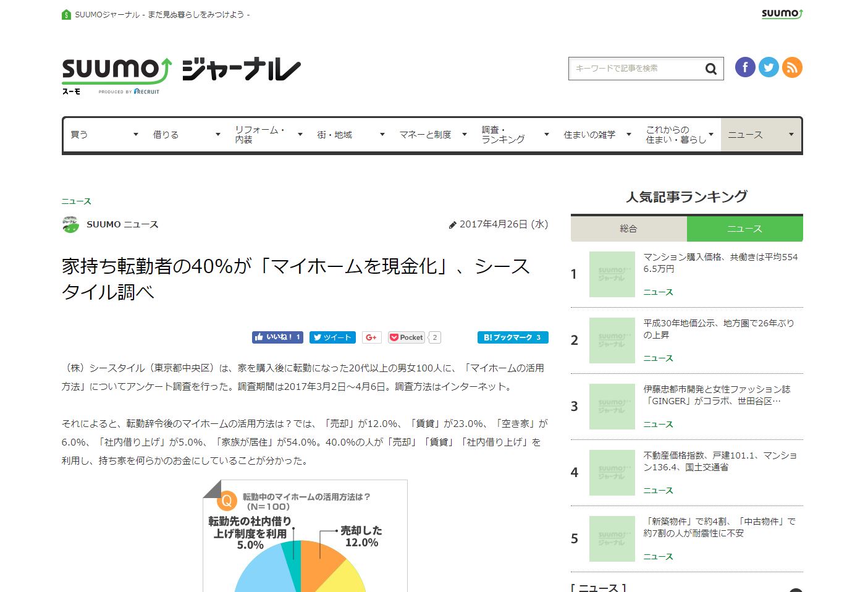Click the SUUMO ニュース author name

(x=122, y=224)
